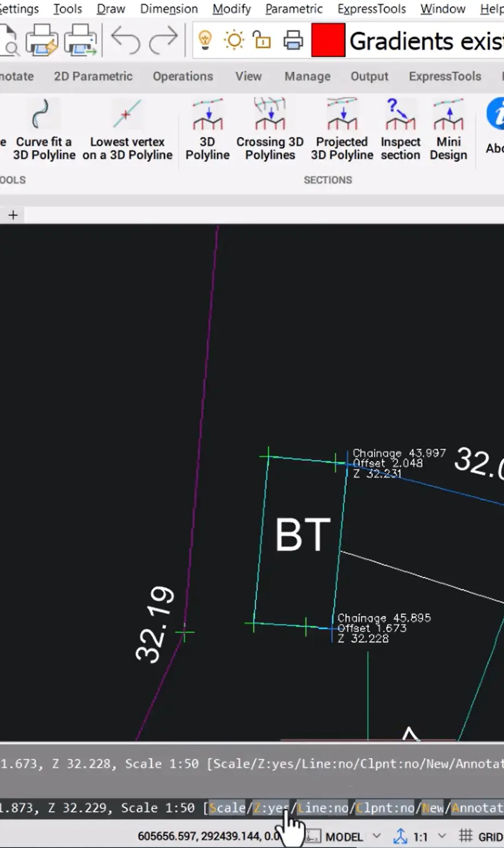The image size is (504, 848).
Task: Open the Mini Design tool
Action: pos(448,130)
